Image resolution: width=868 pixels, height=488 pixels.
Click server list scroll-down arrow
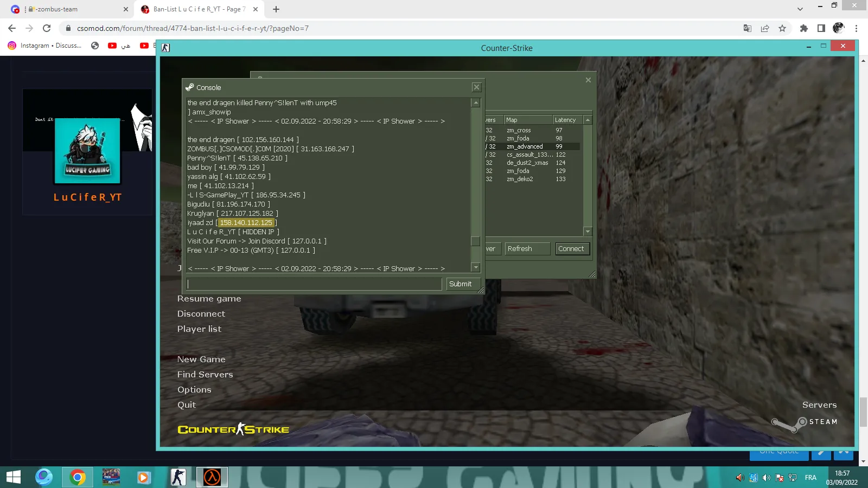588,232
